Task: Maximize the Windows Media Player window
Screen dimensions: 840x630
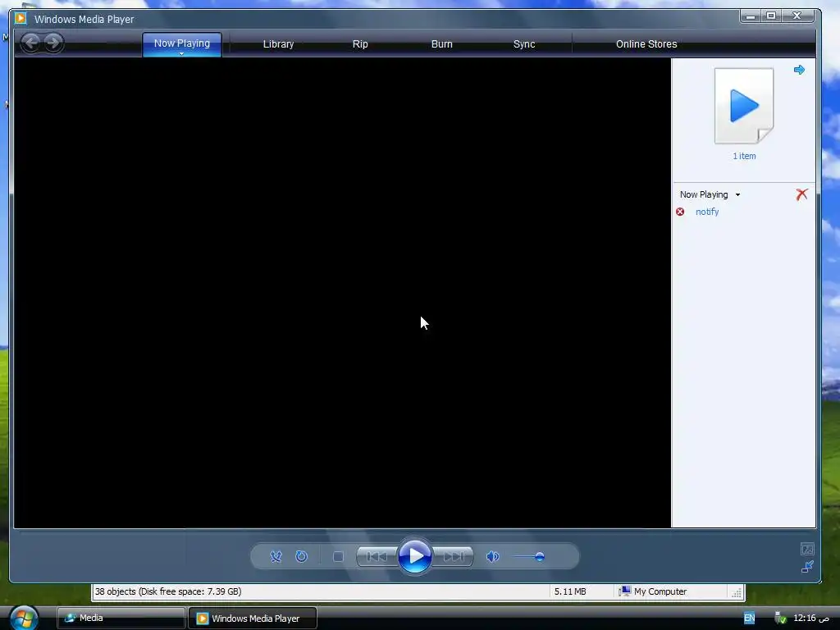Action: [771, 16]
